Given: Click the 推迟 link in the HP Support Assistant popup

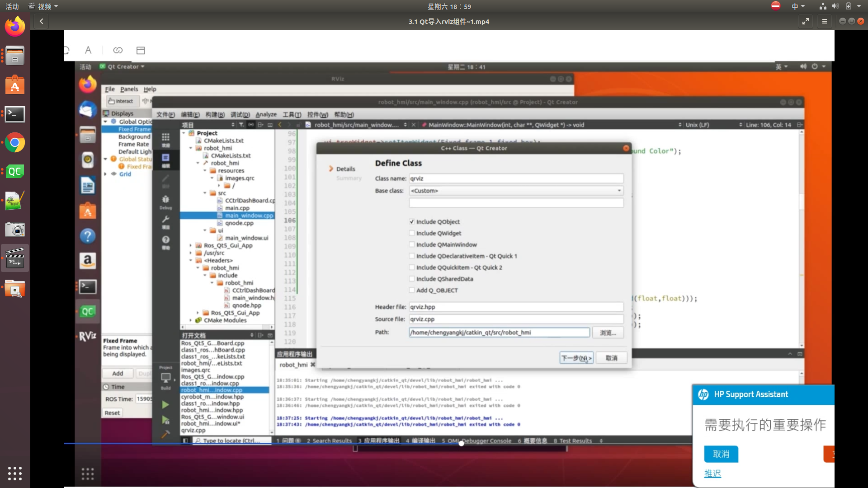Looking at the screenshot, I should 712,474.
